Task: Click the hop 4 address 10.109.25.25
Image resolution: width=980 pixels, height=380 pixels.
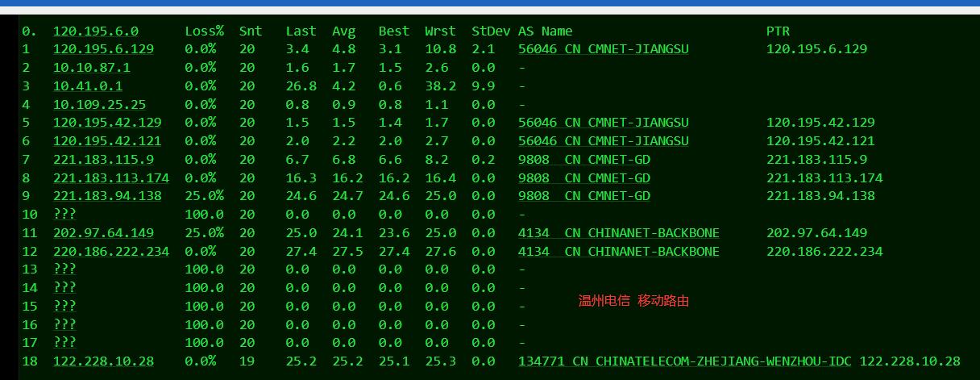Action: (100, 104)
